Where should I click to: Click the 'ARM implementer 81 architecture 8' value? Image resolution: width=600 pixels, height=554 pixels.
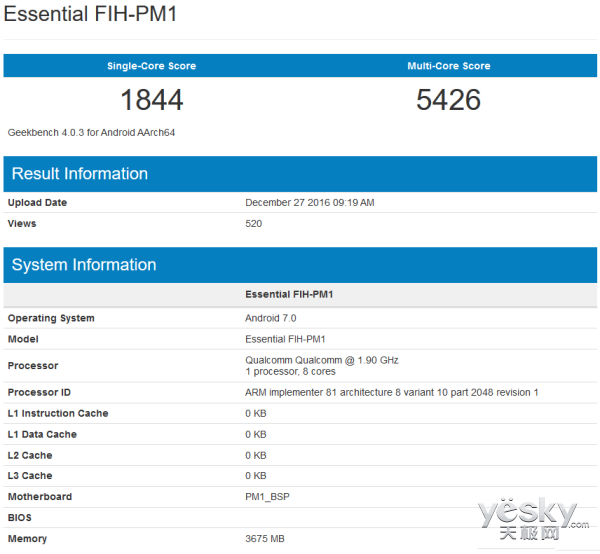pyautogui.click(x=391, y=393)
